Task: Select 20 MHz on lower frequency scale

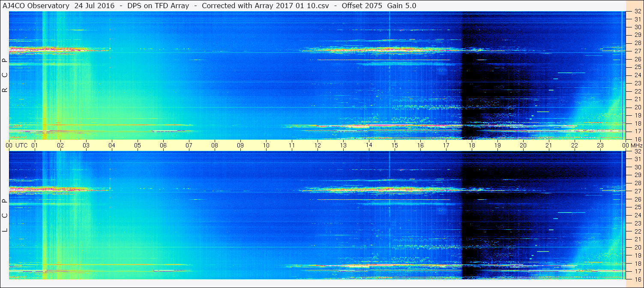Action: 638,247
